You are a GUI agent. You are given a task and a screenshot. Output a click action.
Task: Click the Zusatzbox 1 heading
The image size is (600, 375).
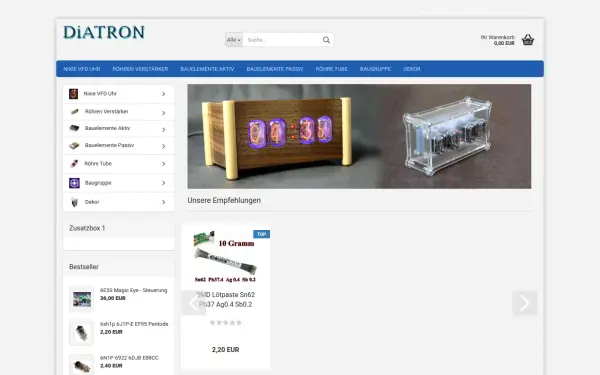coord(87,228)
